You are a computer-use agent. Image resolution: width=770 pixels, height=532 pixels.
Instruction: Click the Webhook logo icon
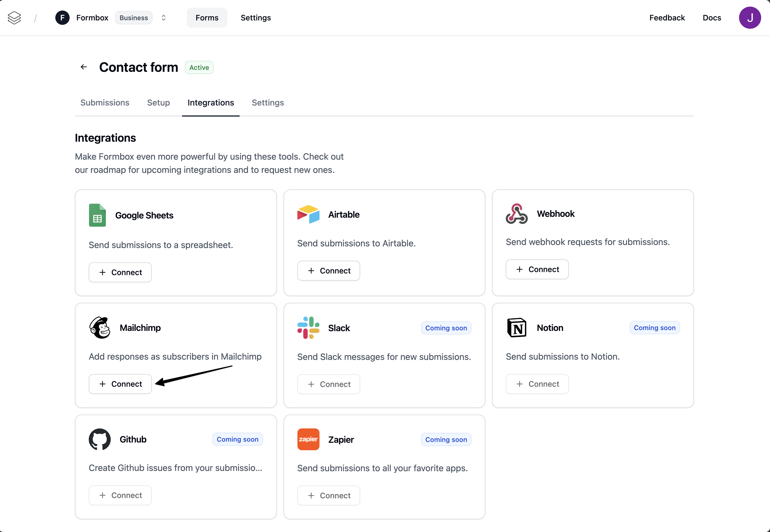click(x=517, y=214)
